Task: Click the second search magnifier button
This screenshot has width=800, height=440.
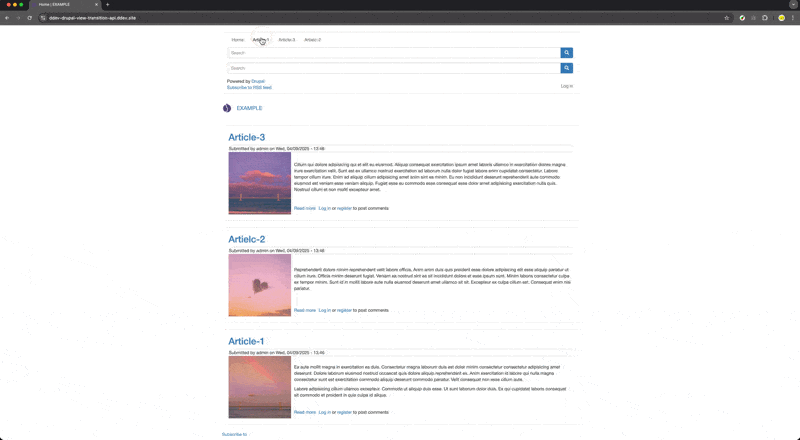Action: (567, 68)
